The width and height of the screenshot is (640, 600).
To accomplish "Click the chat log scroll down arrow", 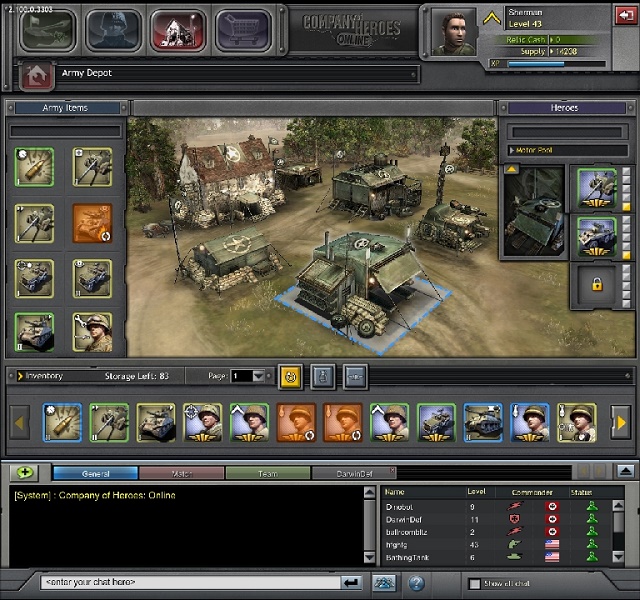I will coord(369,557).
